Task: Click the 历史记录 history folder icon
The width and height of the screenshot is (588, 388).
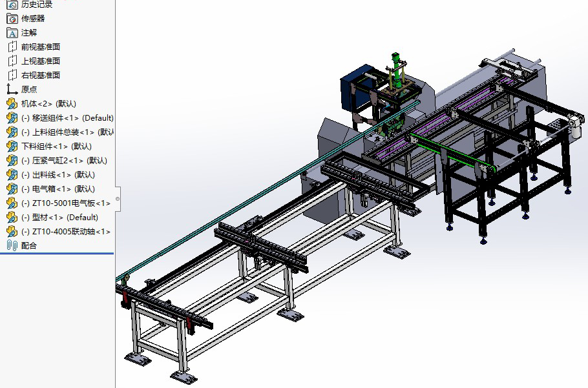Action: [x=12, y=5]
